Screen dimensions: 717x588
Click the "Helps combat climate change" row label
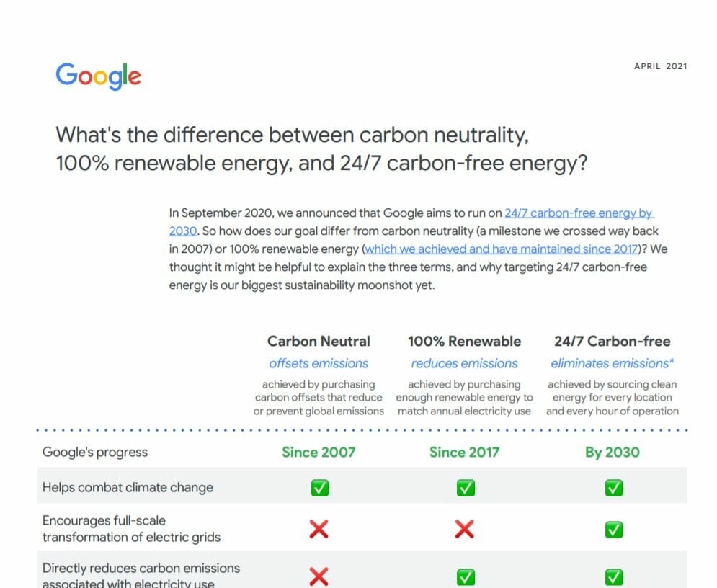[128, 488]
